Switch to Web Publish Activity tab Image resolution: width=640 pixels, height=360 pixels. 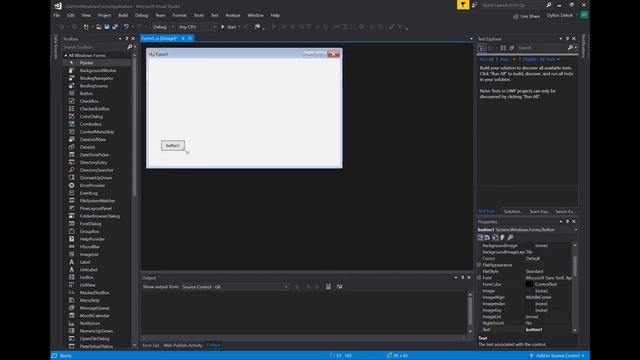182,345
